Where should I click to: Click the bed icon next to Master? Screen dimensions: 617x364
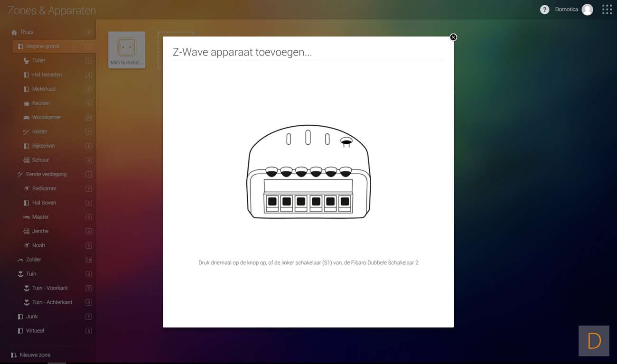click(x=27, y=217)
